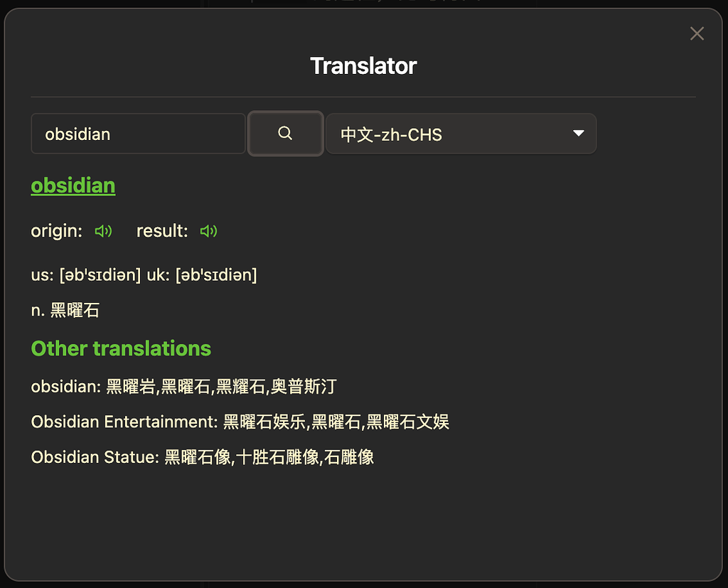Click the origin label next to its speaker

point(56,230)
